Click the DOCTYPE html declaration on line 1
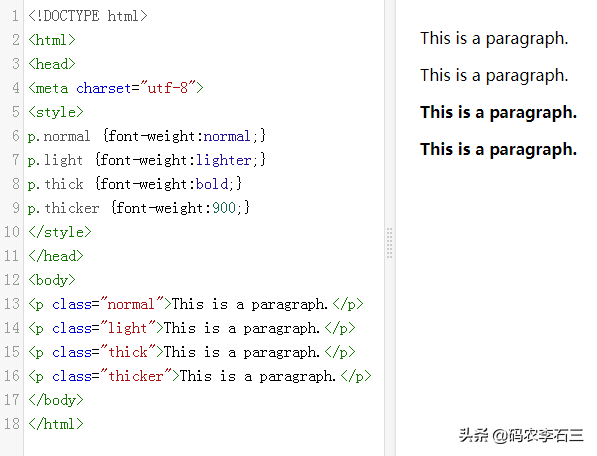Image resolution: width=597 pixels, height=456 pixels. coord(88,16)
